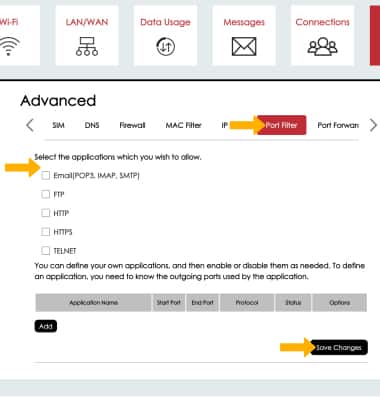The image size is (380, 400).
Task: Click the Data Usage tile label
Action: [x=165, y=22]
